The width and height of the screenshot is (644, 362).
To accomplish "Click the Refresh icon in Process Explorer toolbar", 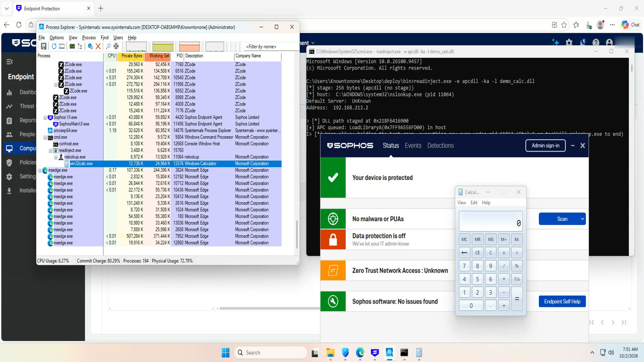I will coord(54,46).
